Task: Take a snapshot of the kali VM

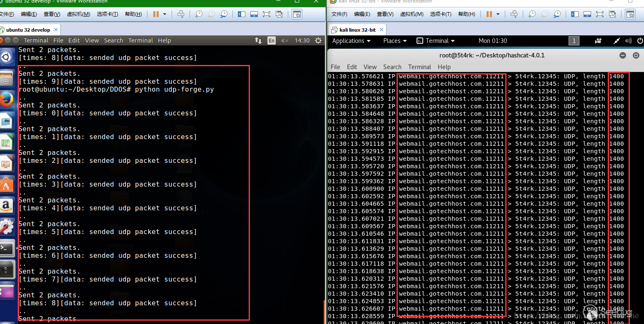Action: (532, 14)
